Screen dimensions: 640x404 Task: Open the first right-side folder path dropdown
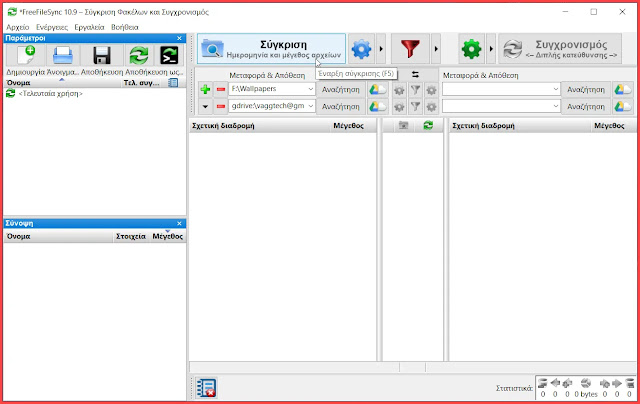coord(556,89)
